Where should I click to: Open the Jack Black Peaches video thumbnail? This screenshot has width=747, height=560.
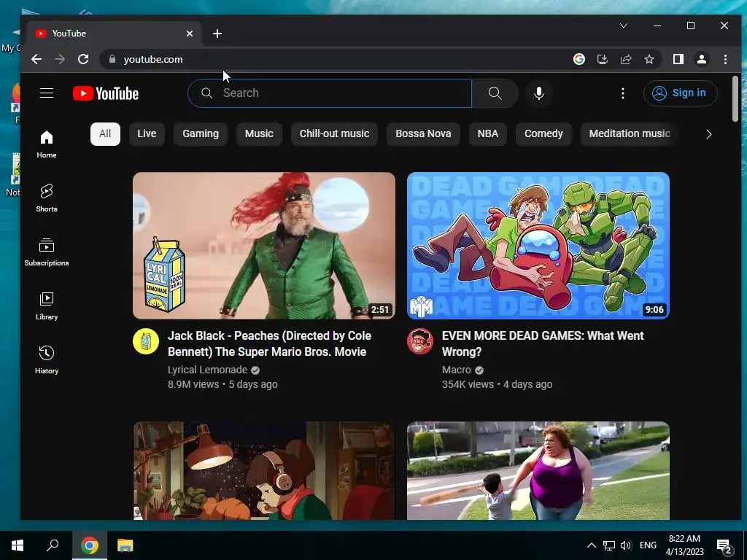[x=264, y=246]
